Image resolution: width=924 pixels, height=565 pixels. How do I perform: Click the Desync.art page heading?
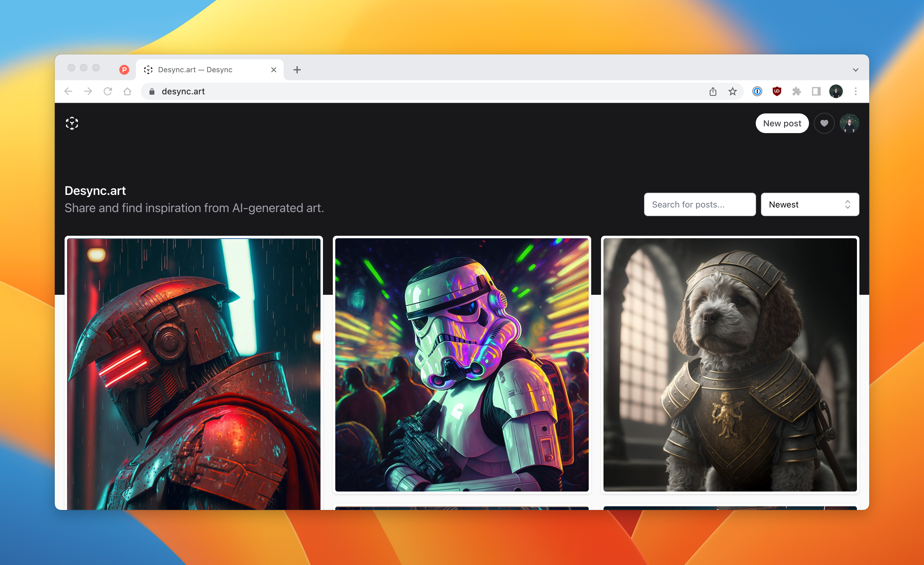tap(95, 191)
